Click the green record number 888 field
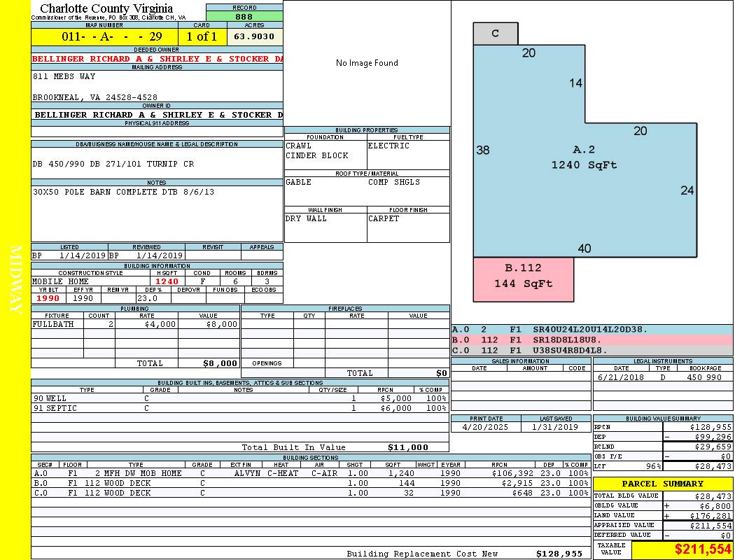 [244, 17]
